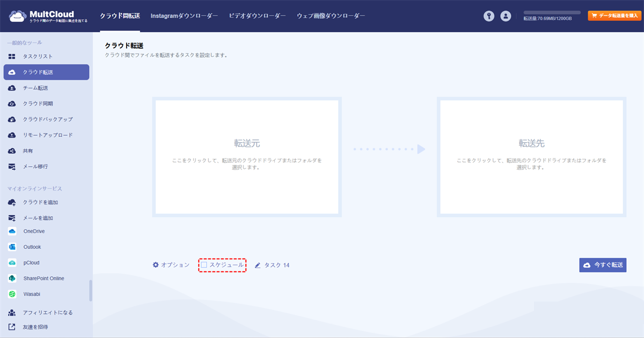Image resolution: width=644 pixels, height=338 pixels.
Task: Click the pencil icon beside タスク 14
Action: [x=258, y=265]
